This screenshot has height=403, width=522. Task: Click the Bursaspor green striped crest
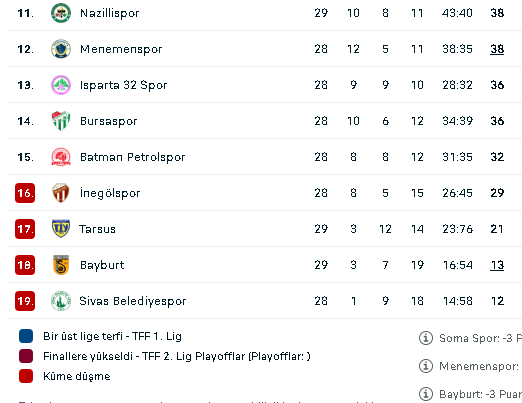61,121
